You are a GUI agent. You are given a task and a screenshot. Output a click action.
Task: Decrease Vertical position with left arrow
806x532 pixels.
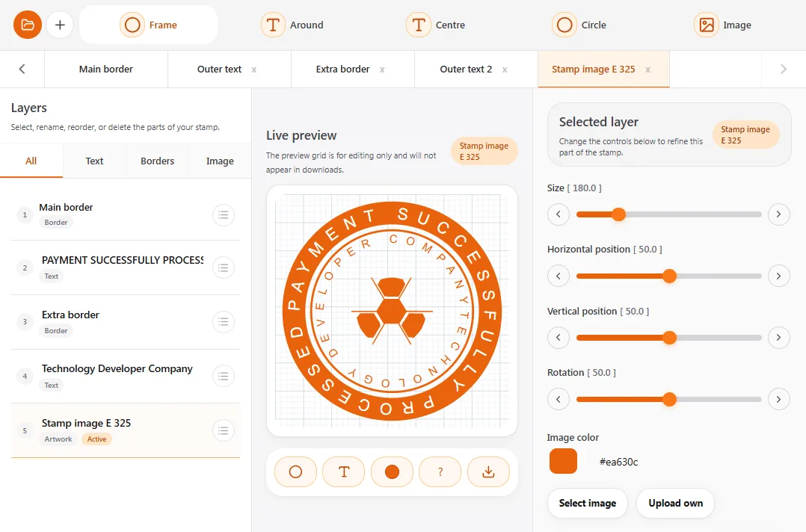point(559,338)
